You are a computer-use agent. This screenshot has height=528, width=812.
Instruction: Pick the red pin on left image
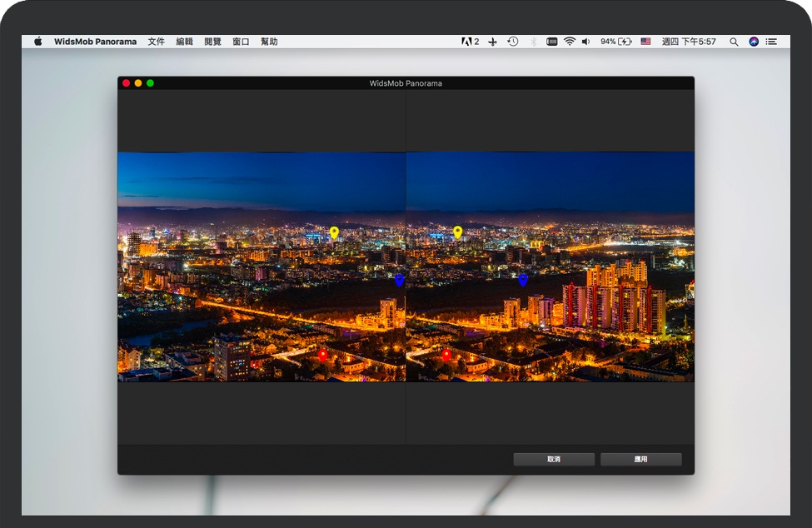(x=323, y=355)
